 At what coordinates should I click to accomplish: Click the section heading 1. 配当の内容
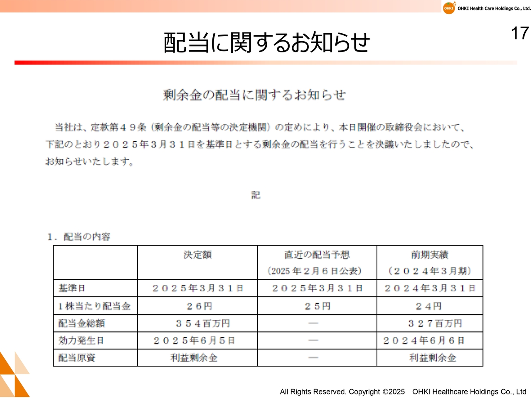tap(79, 237)
